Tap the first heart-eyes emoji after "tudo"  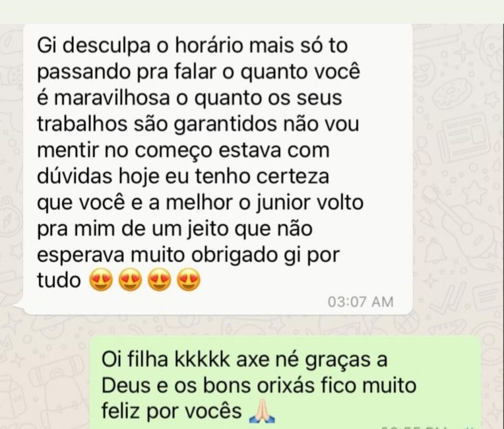click(x=101, y=279)
